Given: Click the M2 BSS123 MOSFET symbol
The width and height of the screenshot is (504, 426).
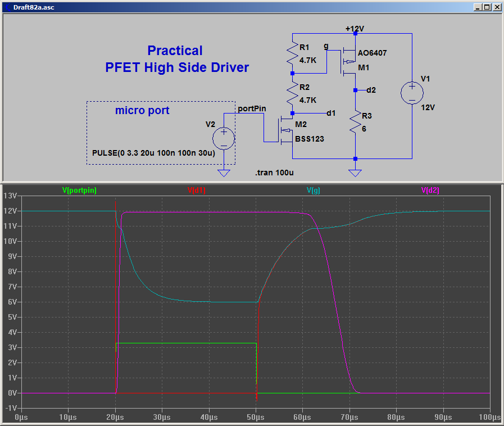Looking at the screenshot, I should (x=285, y=130).
